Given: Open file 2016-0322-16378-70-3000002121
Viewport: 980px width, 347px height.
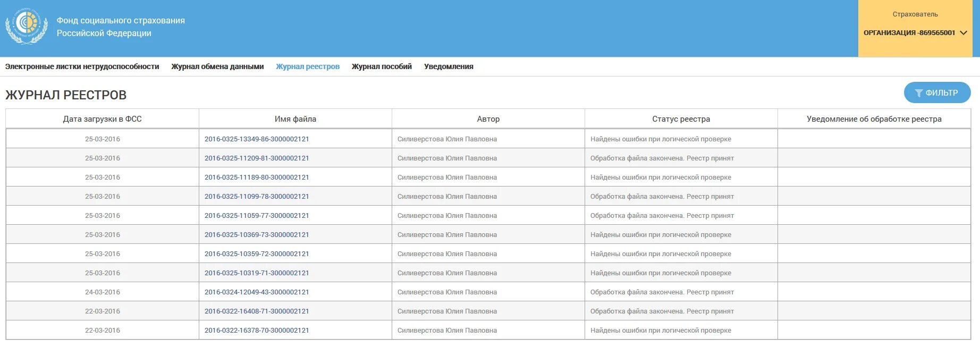Looking at the screenshot, I should click(x=257, y=331).
